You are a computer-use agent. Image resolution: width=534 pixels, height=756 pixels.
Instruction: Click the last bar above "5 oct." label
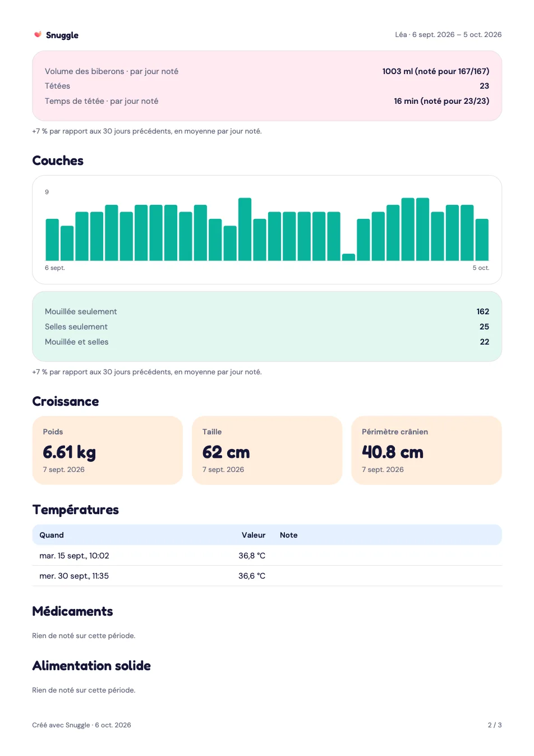point(482,240)
